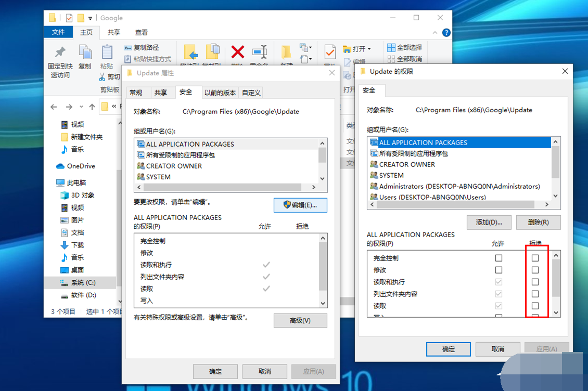588x391 pixels.
Task: Click the Edit (编辑) permissions button
Action: click(300, 205)
